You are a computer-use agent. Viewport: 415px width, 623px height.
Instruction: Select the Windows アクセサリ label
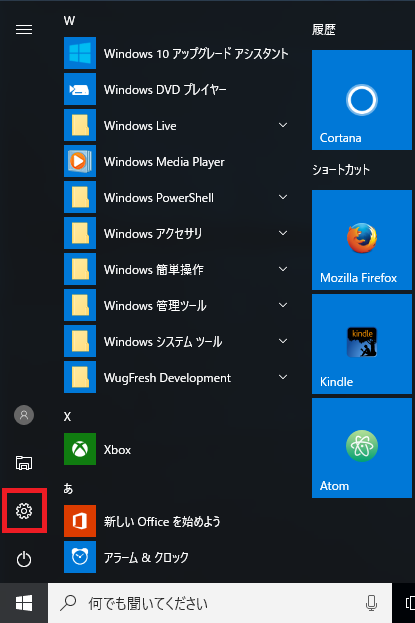click(x=153, y=234)
